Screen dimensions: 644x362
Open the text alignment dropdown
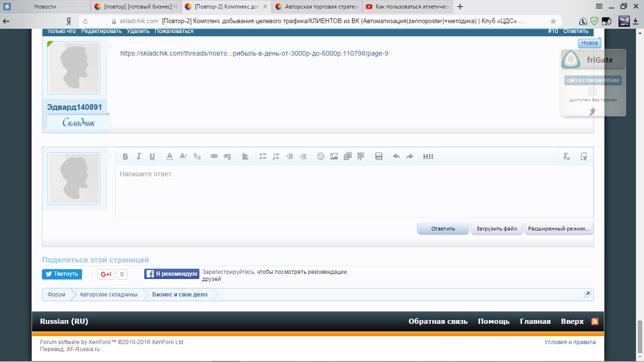coord(245,156)
